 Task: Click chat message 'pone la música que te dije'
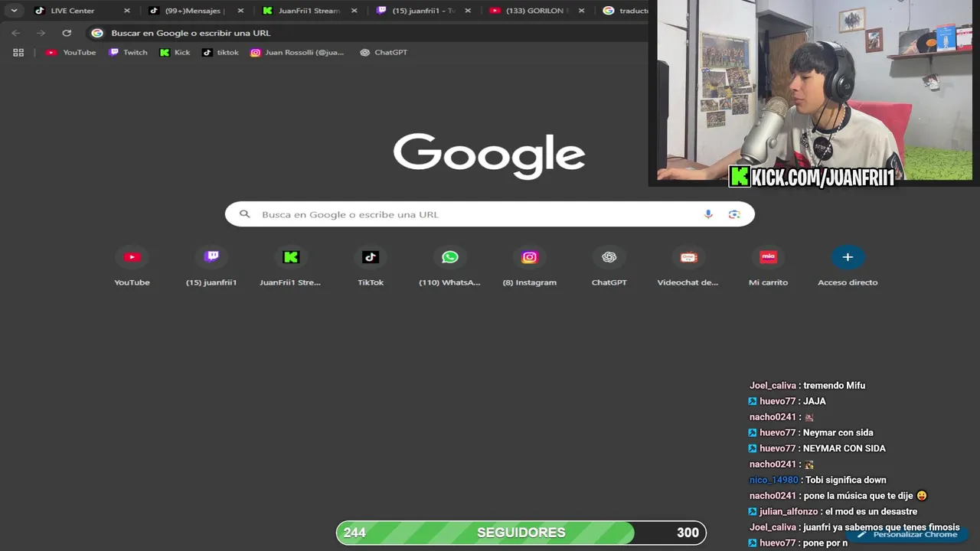point(865,496)
